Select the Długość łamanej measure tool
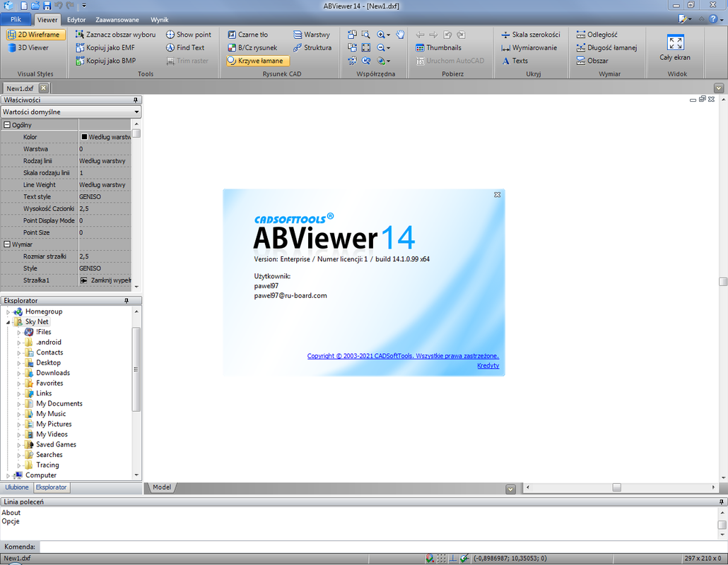The image size is (728, 565). [x=606, y=47]
